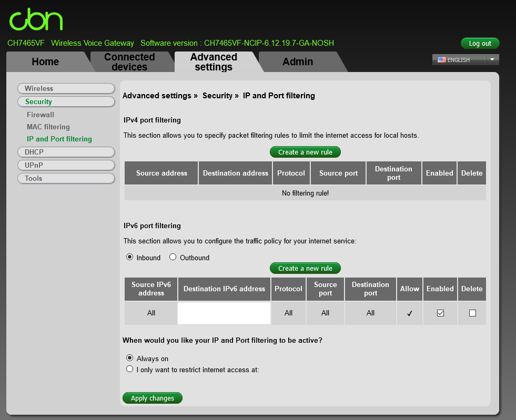Create a new IPv4 filtering rule

click(305, 152)
